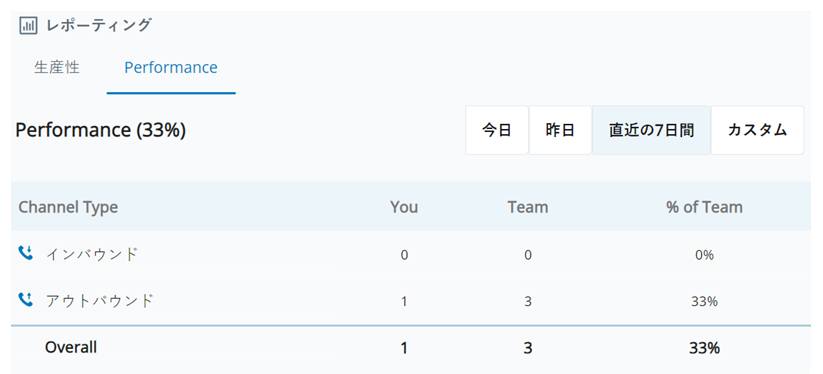This screenshot has height=374, width=823.
Task: Click the Overall row label
Action: pyautogui.click(x=71, y=347)
